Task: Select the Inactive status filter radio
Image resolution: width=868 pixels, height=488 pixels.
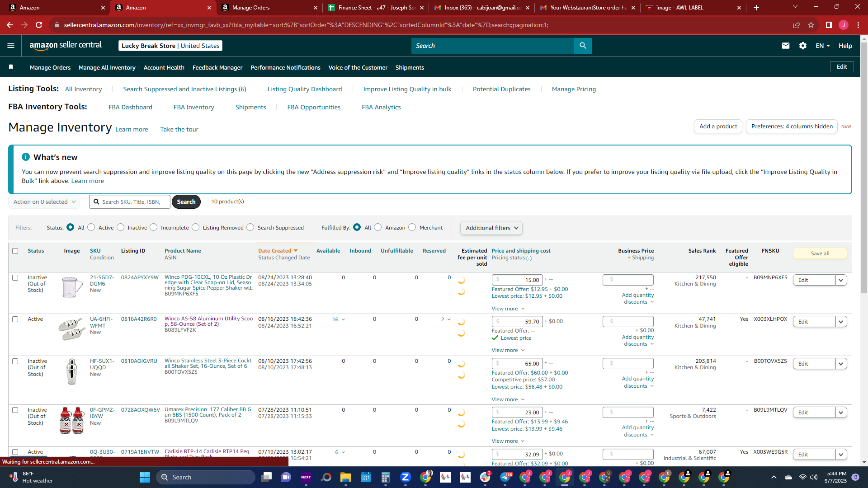Action: (121, 227)
